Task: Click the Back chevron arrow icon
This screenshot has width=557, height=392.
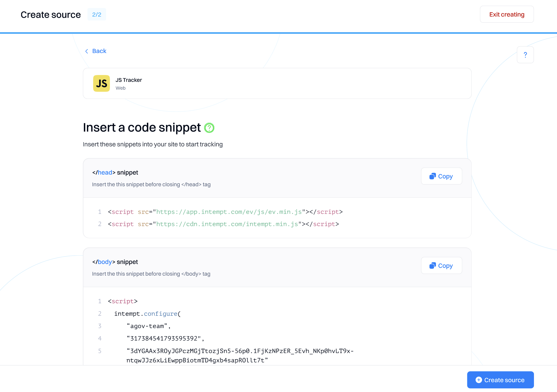Action: click(87, 51)
